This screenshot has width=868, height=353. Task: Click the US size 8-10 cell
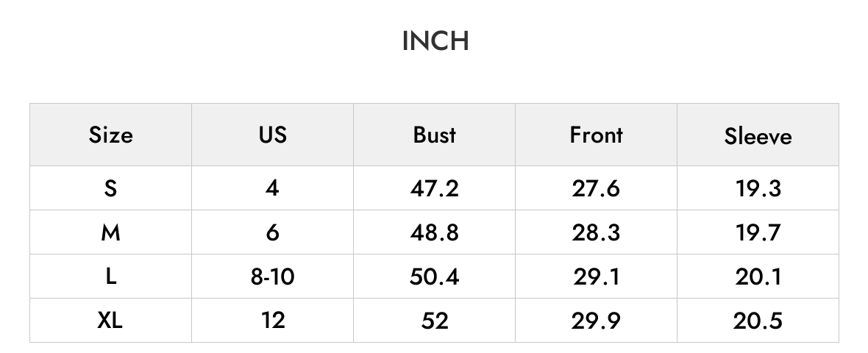pyautogui.click(x=272, y=277)
